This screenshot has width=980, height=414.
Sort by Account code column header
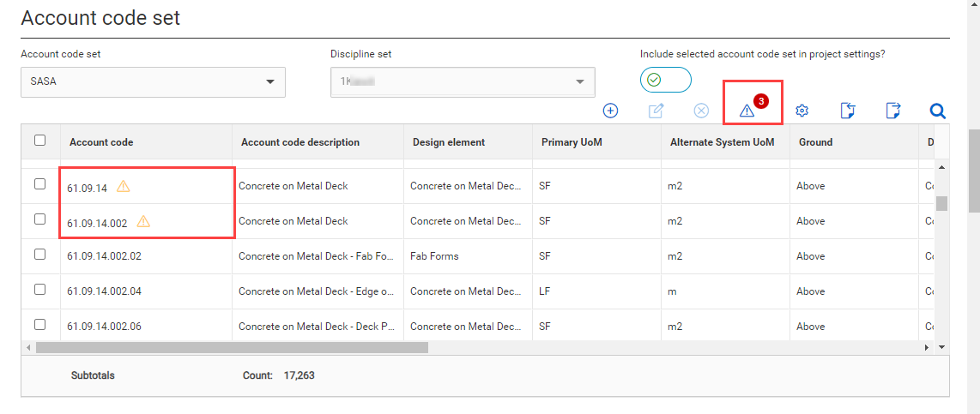coord(101,142)
